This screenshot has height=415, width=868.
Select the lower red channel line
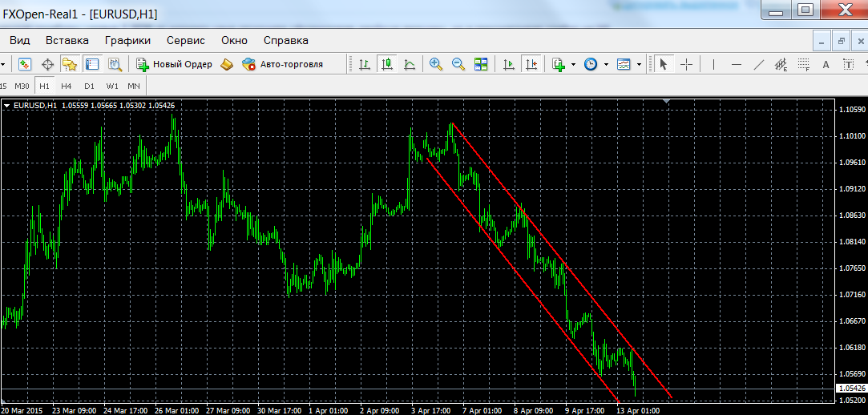tap(523, 280)
